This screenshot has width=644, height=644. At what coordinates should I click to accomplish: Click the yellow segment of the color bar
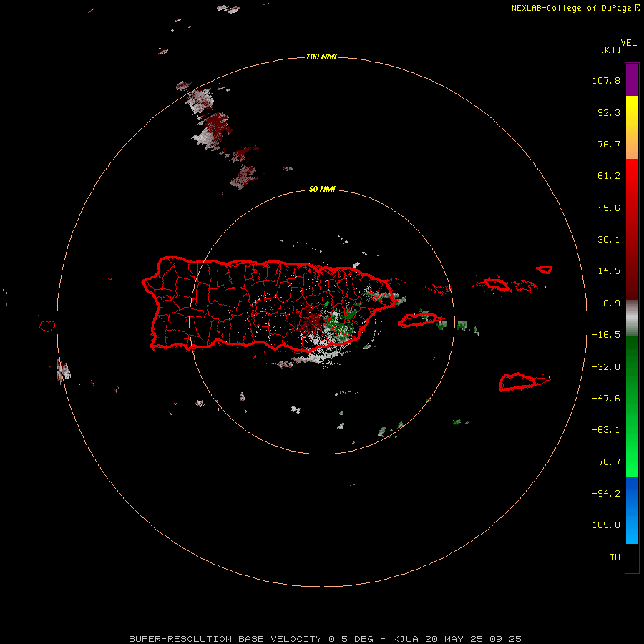click(632, 127)
